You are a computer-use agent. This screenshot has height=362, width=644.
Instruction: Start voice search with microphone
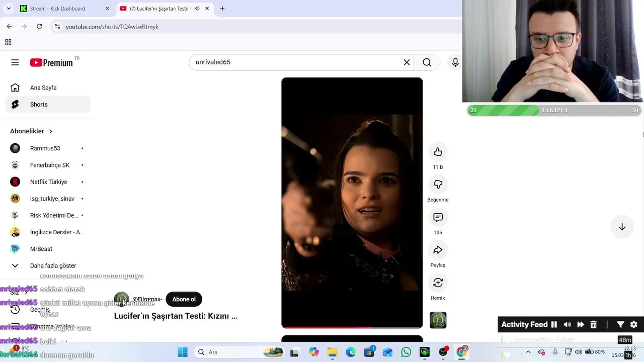point(455,62)
